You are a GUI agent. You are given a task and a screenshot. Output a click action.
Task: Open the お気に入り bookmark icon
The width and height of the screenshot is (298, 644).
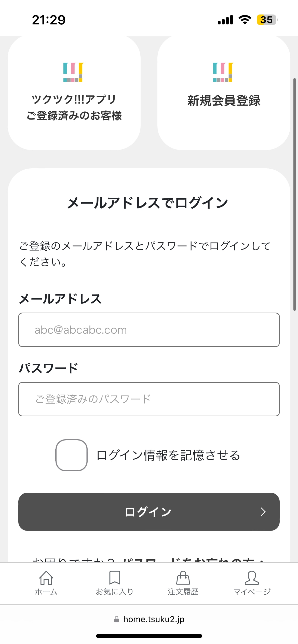(115, 578)
